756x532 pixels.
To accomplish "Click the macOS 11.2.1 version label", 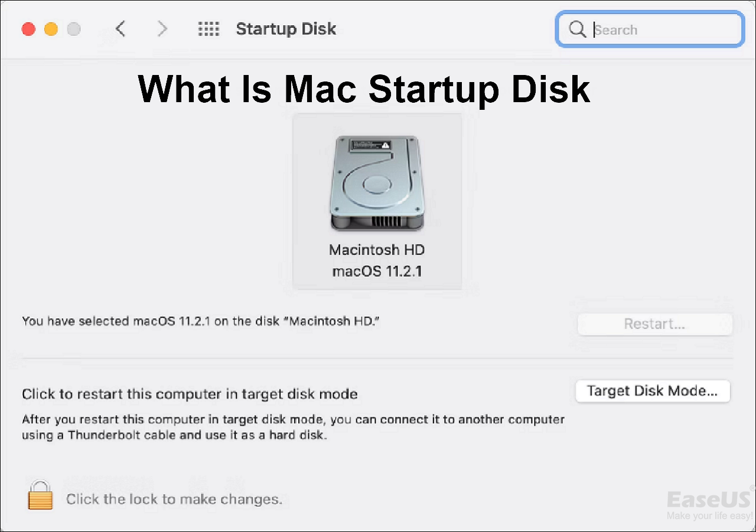I will click(377, 270).
